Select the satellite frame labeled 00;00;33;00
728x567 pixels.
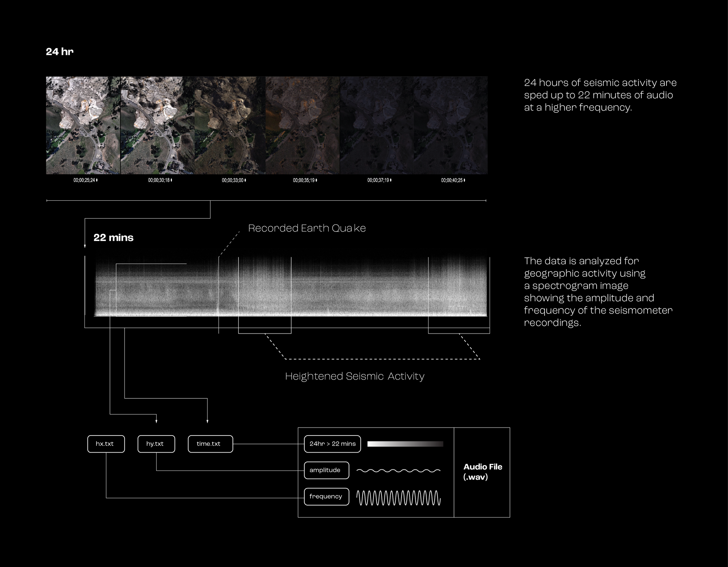click(230, 125)
